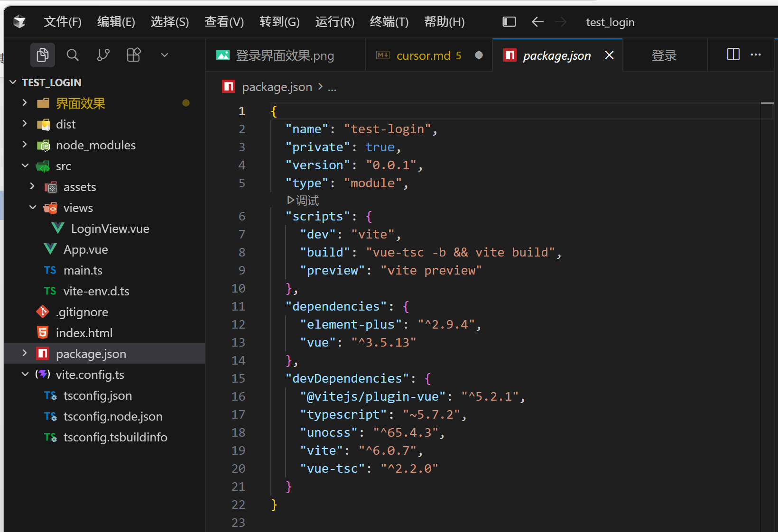Click the "vue-tsc -b && vite build" value
This screenshot has height=532, width=778.
[x=461, y=252]
